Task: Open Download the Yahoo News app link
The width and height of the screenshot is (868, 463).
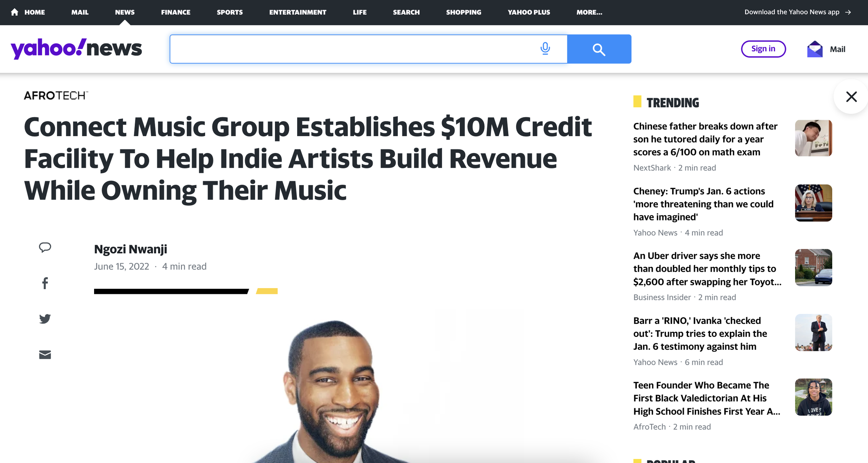Action: pos(798,12)
